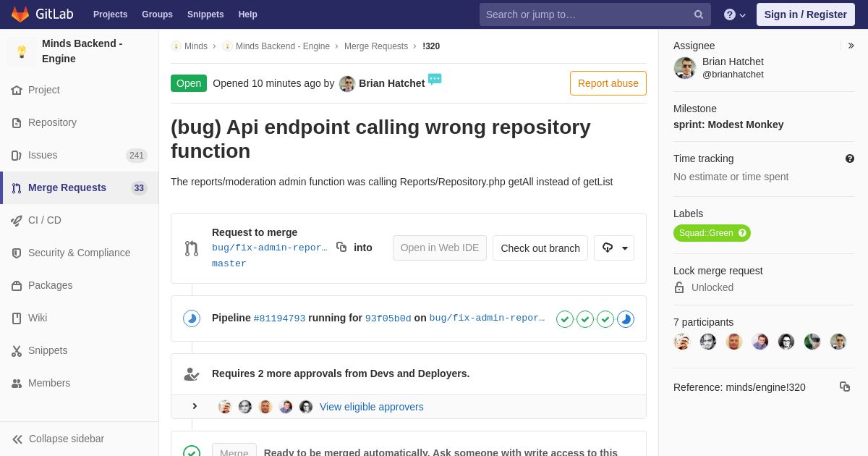Focus the Search or jump to field
This screenshot has height=456, width=868.
click(x=595, y=14)
